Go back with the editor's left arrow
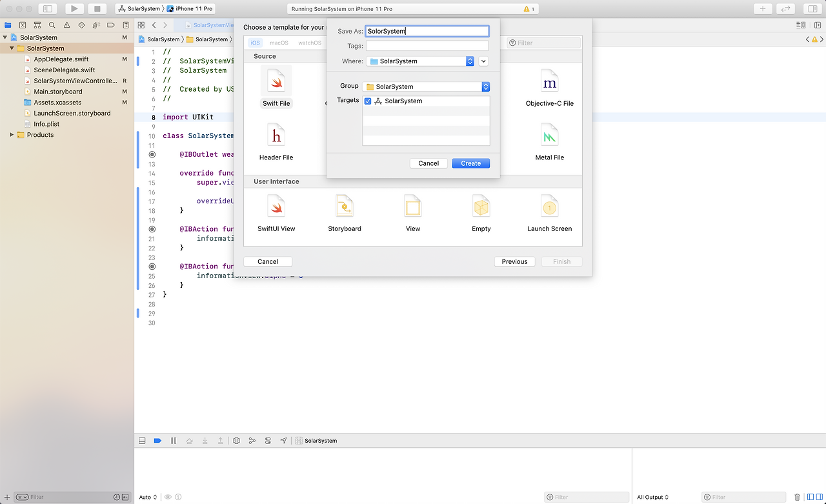 154,25
